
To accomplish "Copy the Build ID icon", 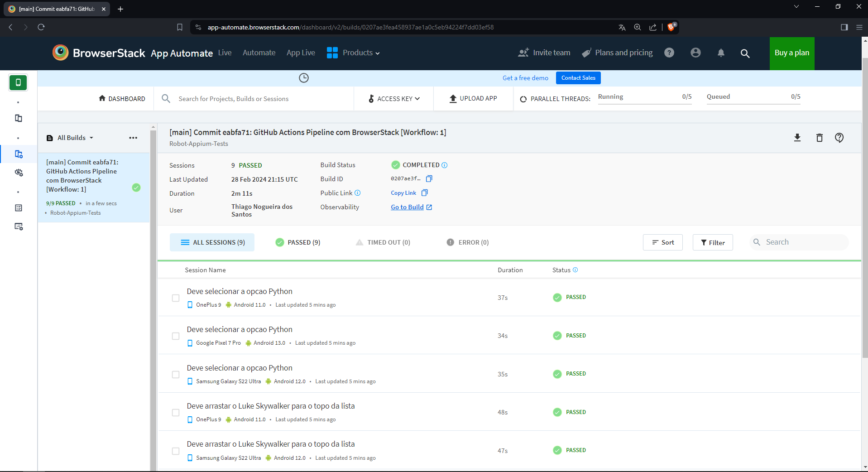I will tap(429, 178).
